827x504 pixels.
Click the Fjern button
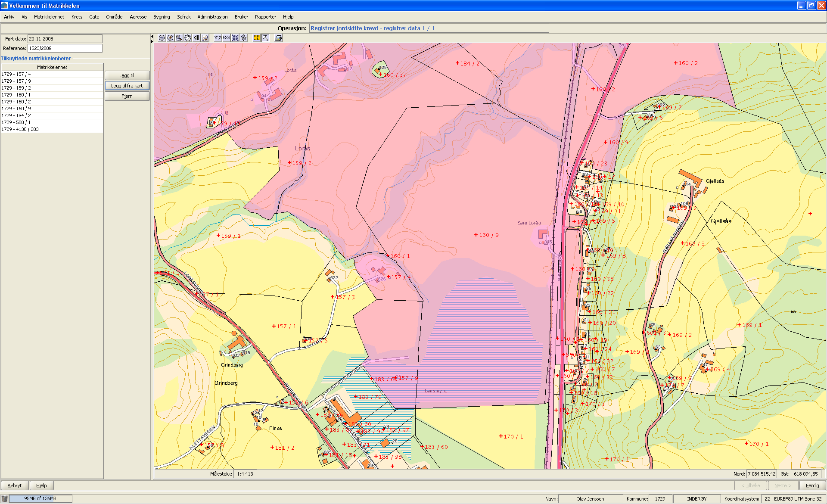127,96
